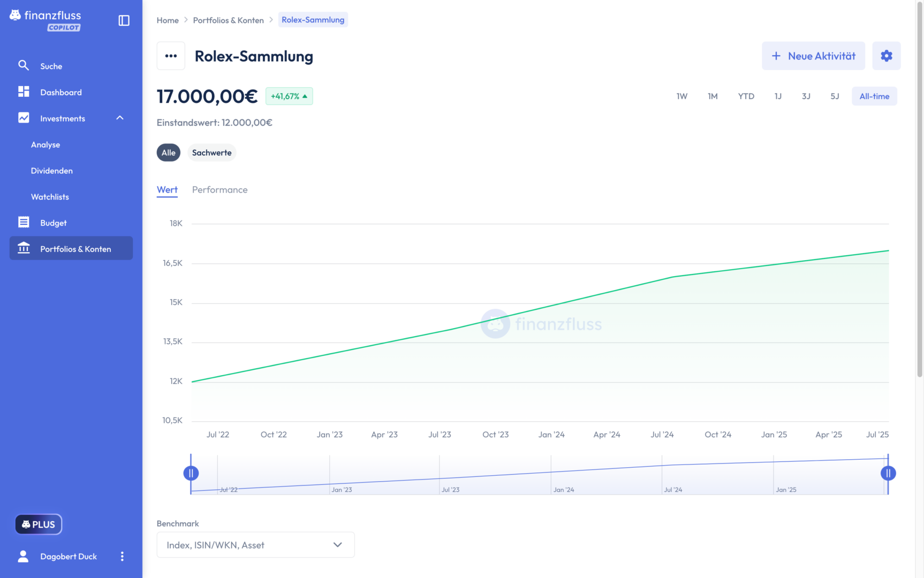Click the Dagobert Duck user name

coord(69,557)
